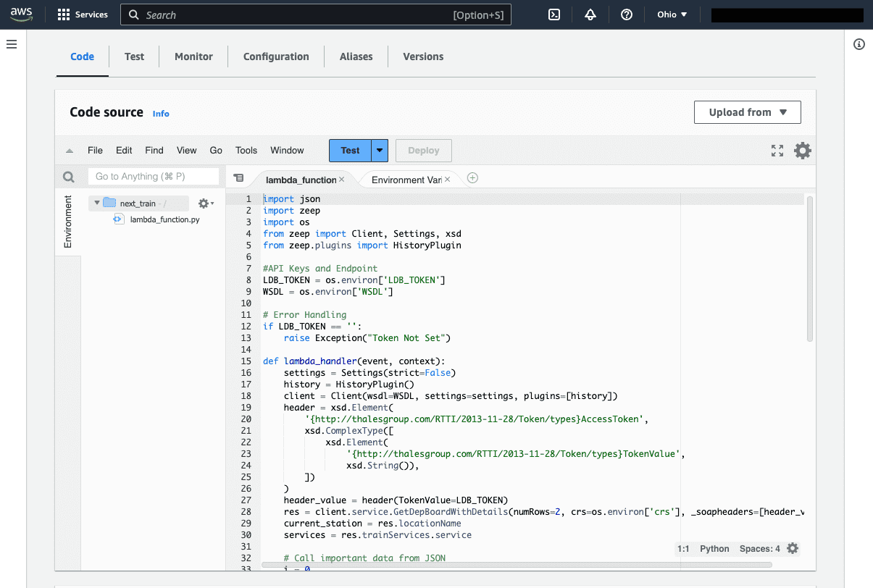Image resolution: width=873 pixels, height=588 pixels.
Task: Focus the Go to Anything input
Action: (x=154, y=176)
